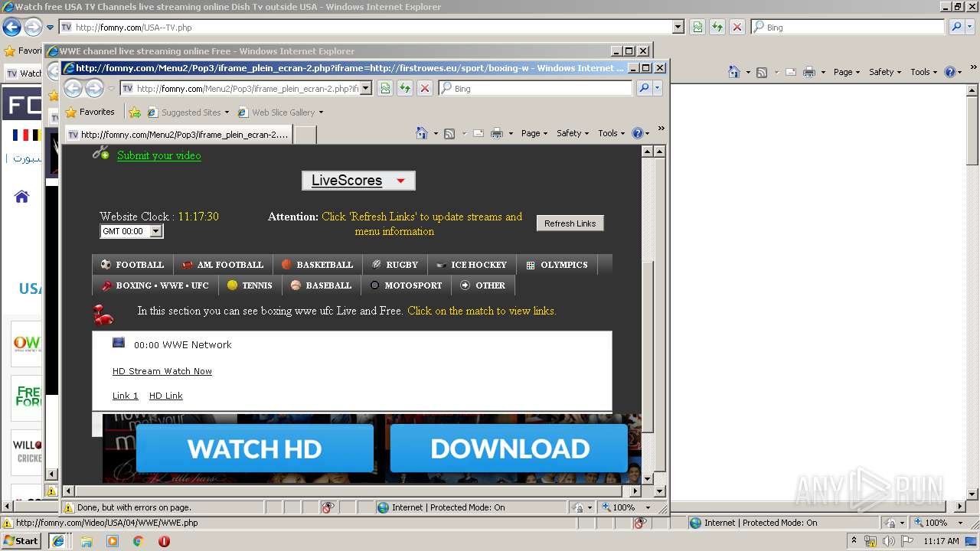Select TENNIS category tab
980x551 pixels.
click(250, 285)
